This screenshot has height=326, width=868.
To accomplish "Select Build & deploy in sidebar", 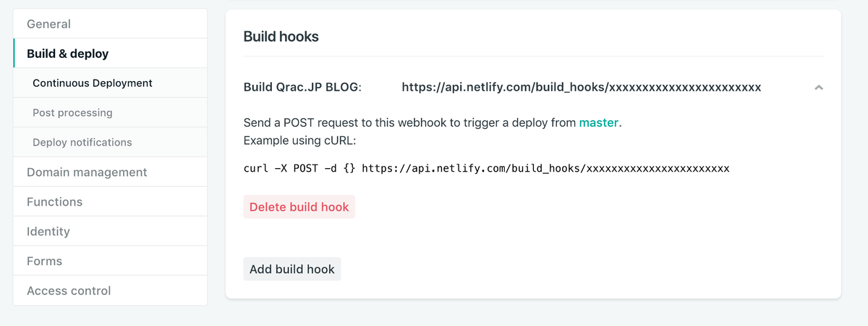I will pos(68,54).
